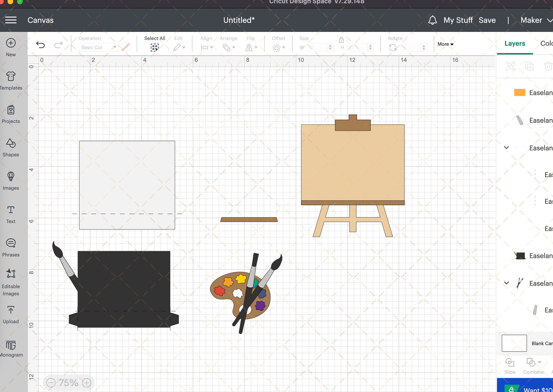Zoom in with the plus button

pos(87,383)
